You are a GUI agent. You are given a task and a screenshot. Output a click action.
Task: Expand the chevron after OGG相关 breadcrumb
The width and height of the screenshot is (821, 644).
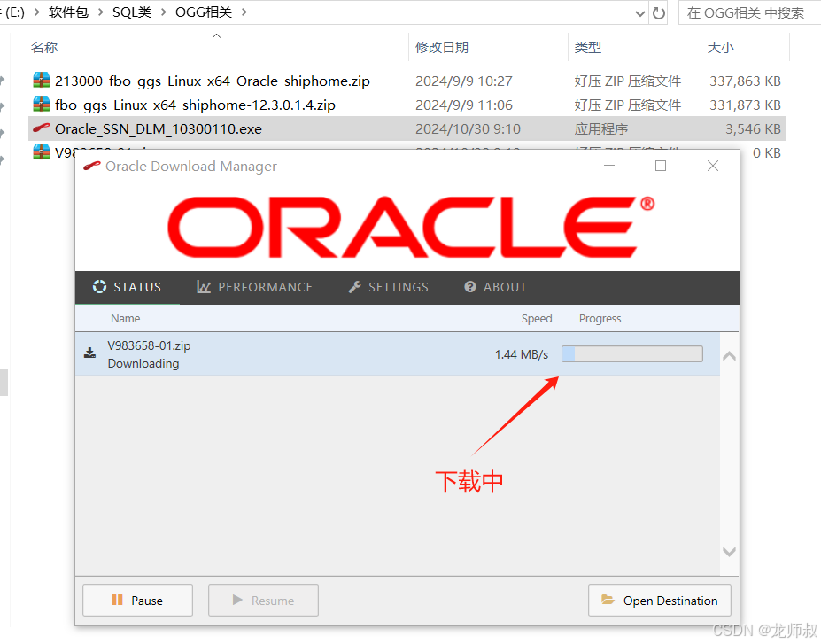tap(244, 12)
